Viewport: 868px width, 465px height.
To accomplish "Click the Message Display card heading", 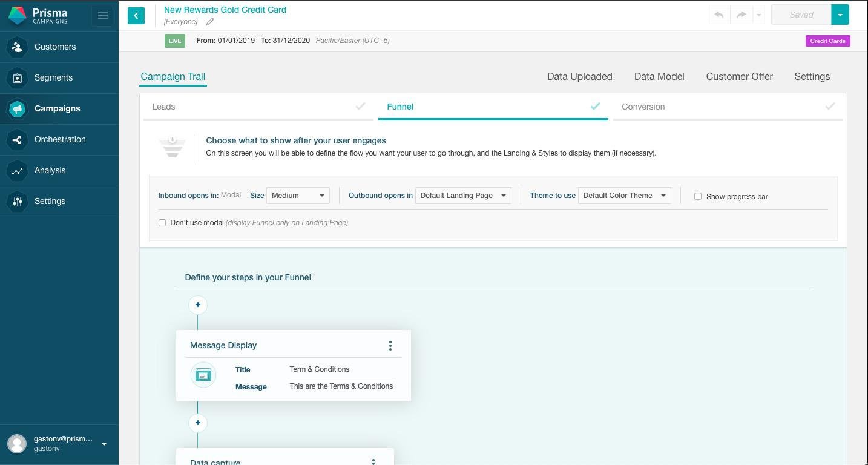I will pos(223,345).
